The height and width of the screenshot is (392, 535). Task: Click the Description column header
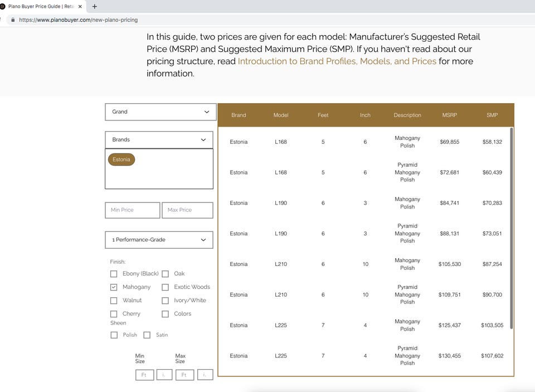tap(407, 115)
